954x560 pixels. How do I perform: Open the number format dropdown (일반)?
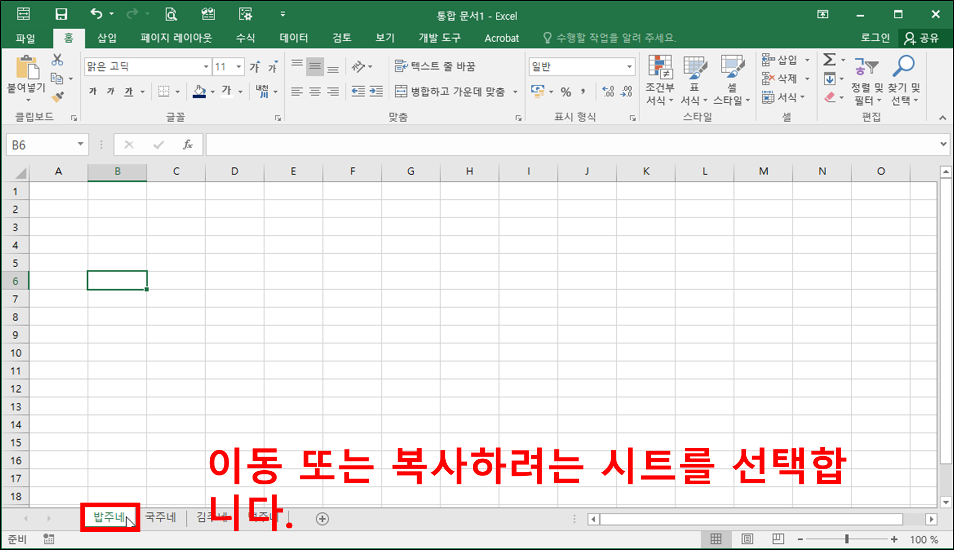629,67
